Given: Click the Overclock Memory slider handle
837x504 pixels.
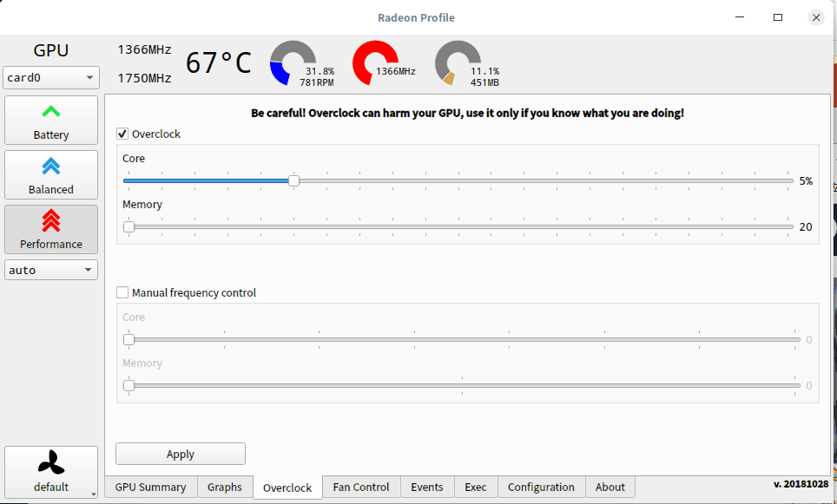Looking at the screenshot, I should [129, 226].
